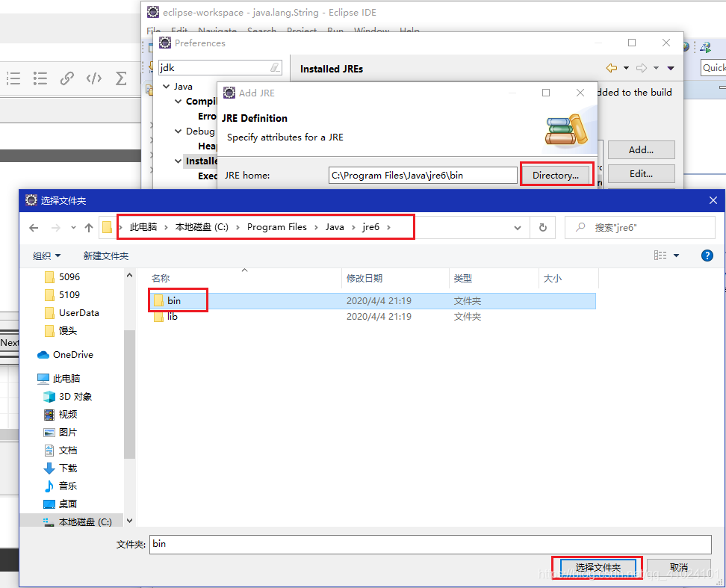Click the 取消 button
726x588 pixels.
tap(679, 567)
